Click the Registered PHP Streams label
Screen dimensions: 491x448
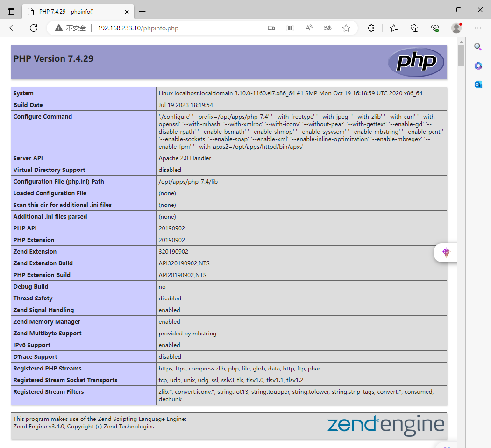click(47, 369)
